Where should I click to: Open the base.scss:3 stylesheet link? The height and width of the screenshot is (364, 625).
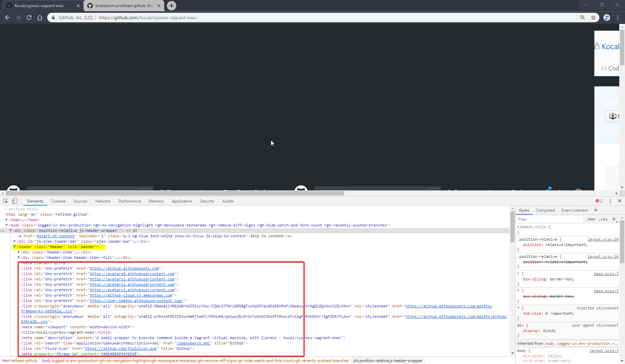pos(607,273)
